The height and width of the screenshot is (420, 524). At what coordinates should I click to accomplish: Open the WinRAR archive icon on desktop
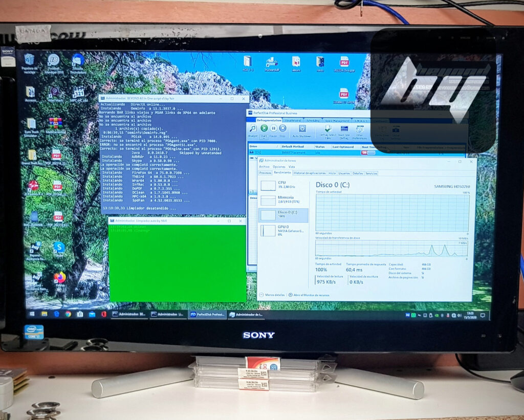click(55, 126)
